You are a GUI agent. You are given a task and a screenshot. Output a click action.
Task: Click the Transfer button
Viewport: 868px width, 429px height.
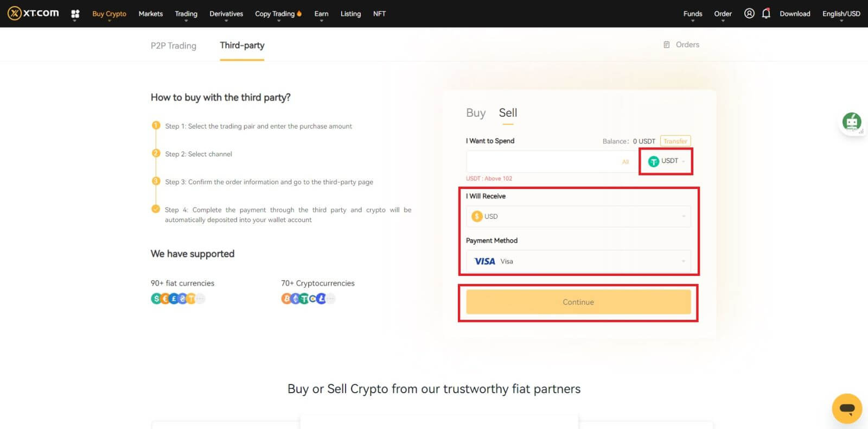click(675, 141)
